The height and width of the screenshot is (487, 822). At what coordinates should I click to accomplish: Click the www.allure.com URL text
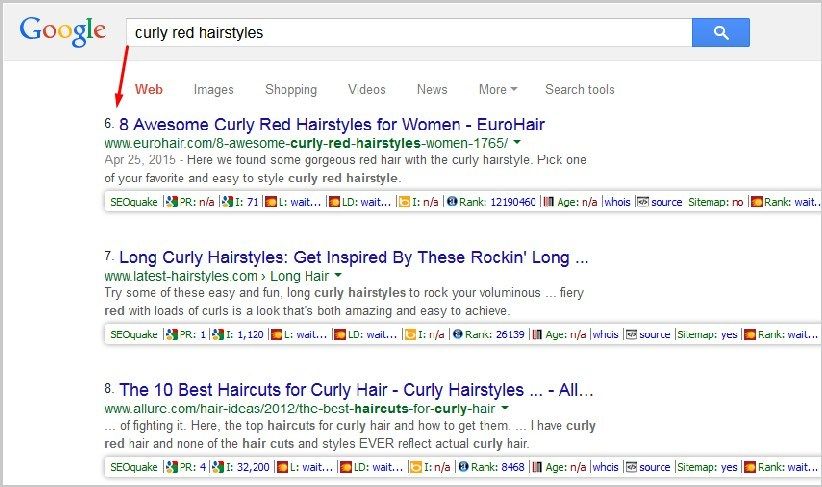point(299,408)
